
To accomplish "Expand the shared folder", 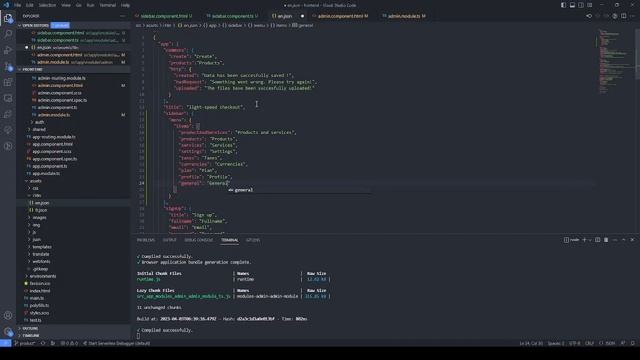I will [x=40, y=129].
